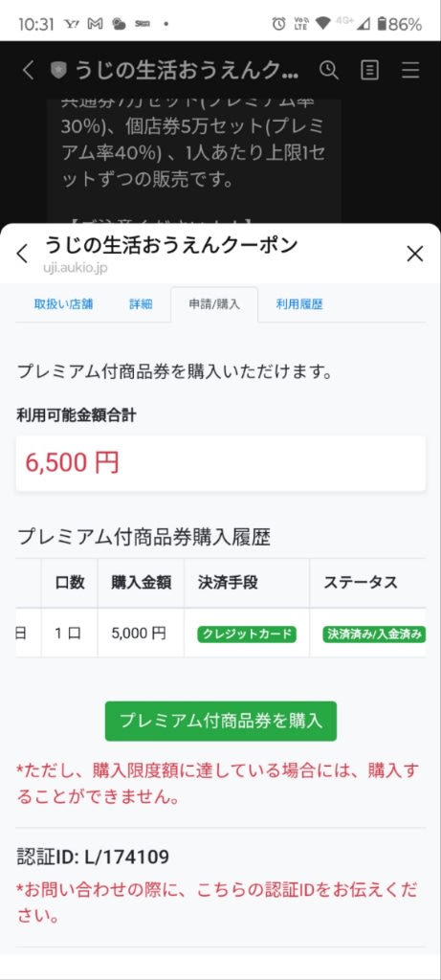The height and width of the screenshot is (980, 441).
Task: Tap the alarm icon in the status bar
Action: tap(278, 24)
